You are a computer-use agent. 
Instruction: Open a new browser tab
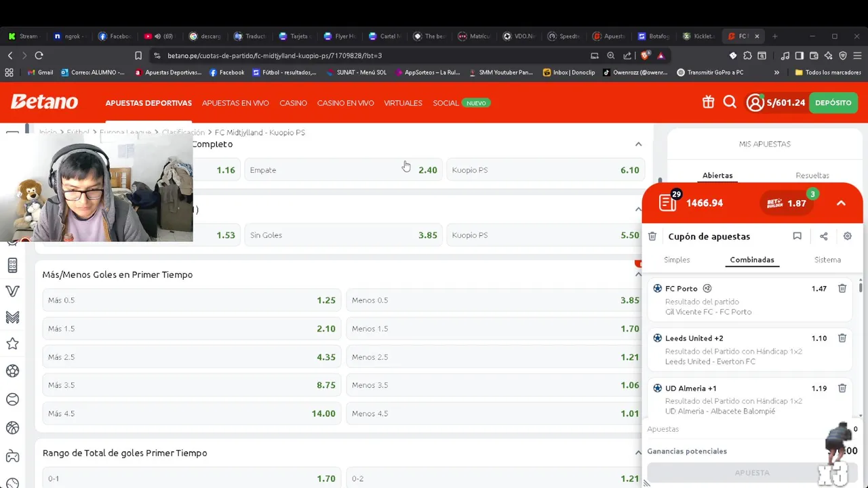(x=774, y=36)
